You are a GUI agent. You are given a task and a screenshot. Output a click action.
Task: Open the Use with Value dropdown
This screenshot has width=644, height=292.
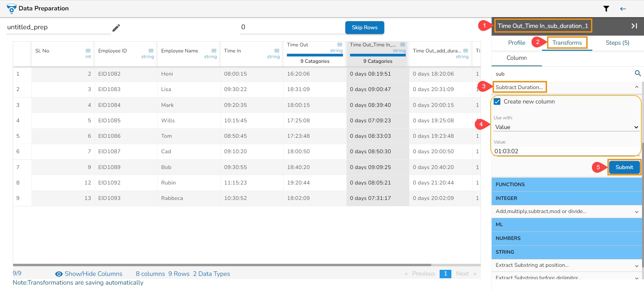(x=566, y=127)
